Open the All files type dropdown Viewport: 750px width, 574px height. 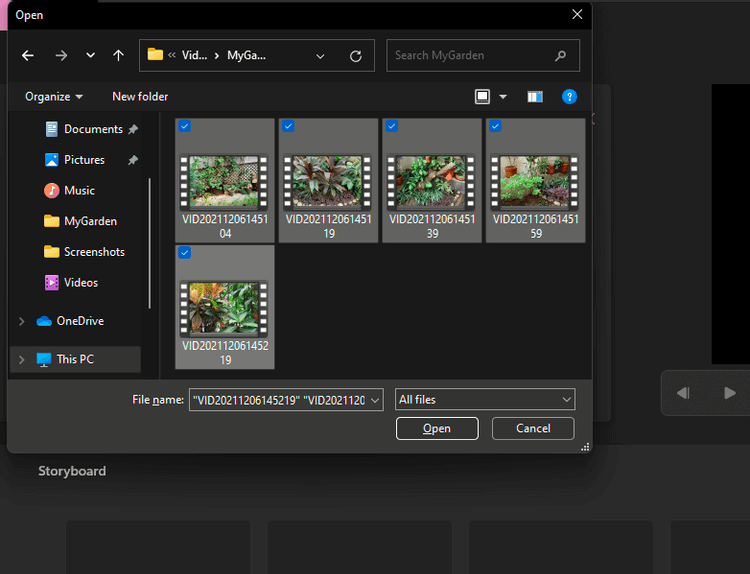coord(485,400)
